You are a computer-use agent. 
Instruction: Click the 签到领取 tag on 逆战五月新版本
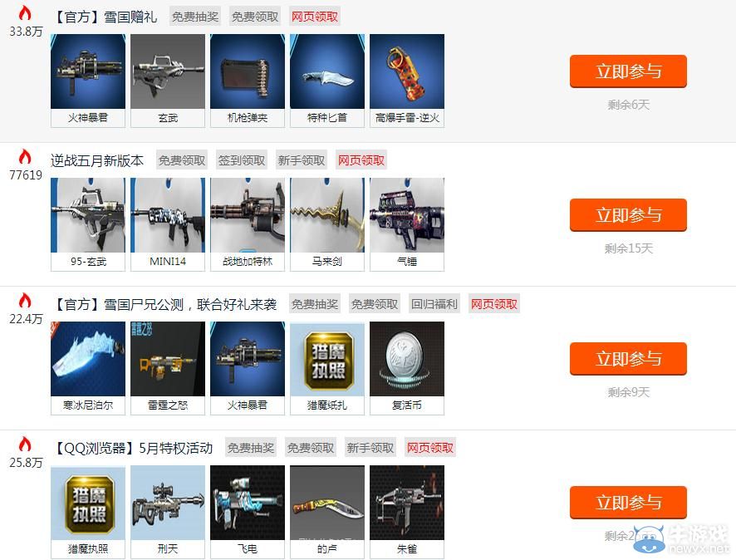point(242,160)
